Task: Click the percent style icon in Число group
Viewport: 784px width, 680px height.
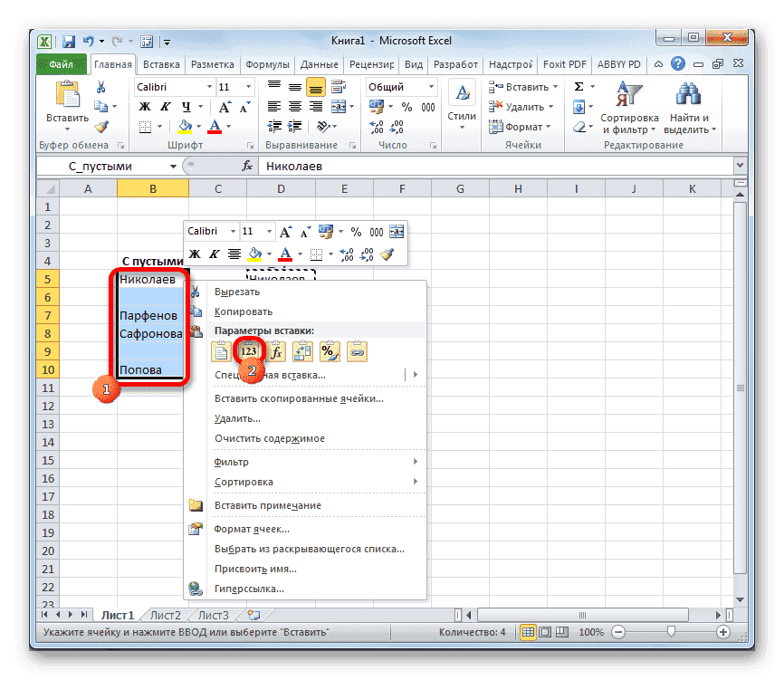Action: (x=406, y=106)
